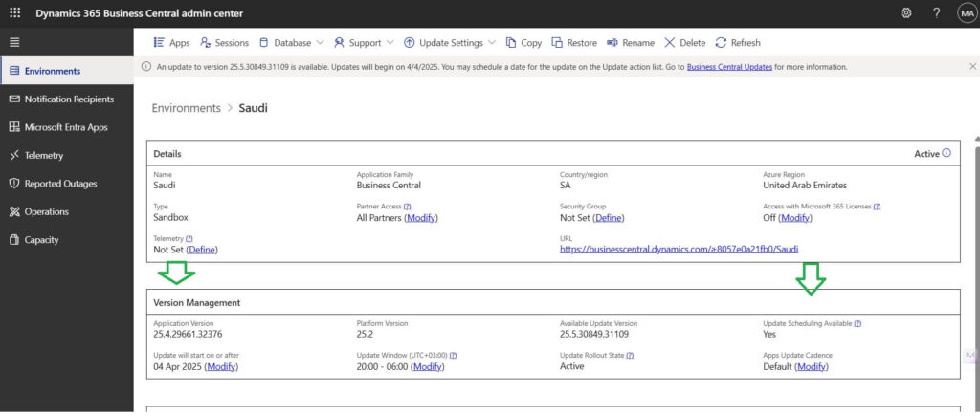Screen dimensions: 980x417
Task: Open Update Rollout State help tooltip
Action: (630, 355)
